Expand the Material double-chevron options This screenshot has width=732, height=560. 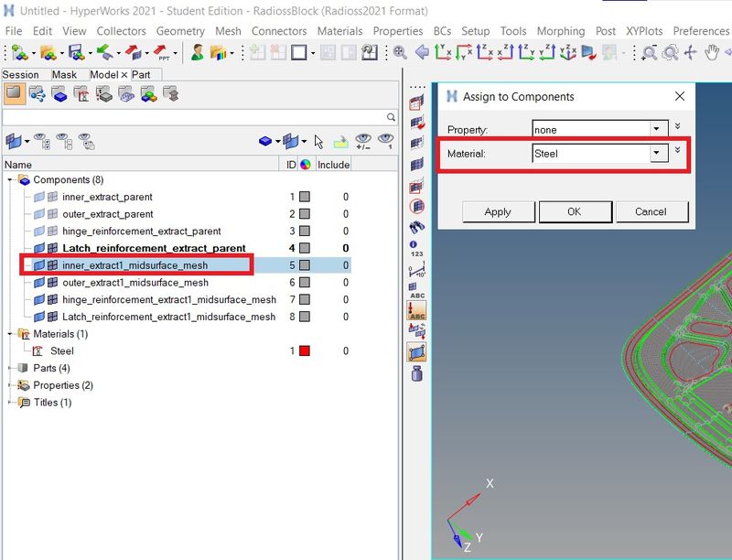[x=677, y=150]
